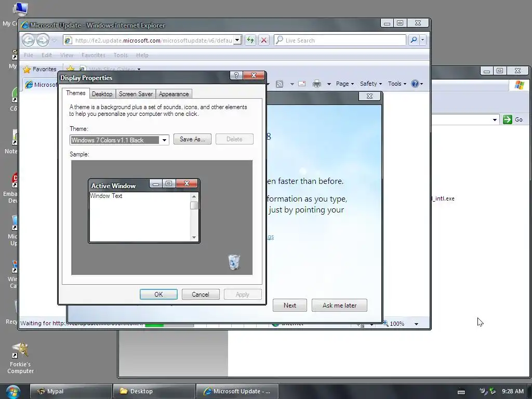Click the Desktop taskbar button

tap(154, 391)
